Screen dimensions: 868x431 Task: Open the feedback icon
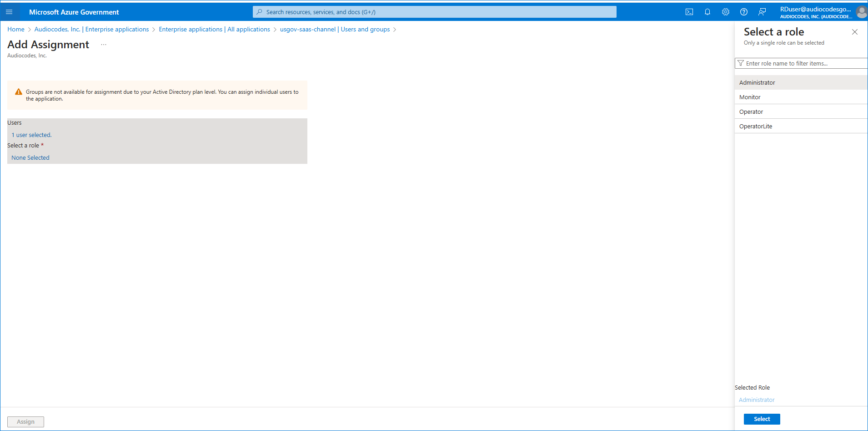[762, 12]
